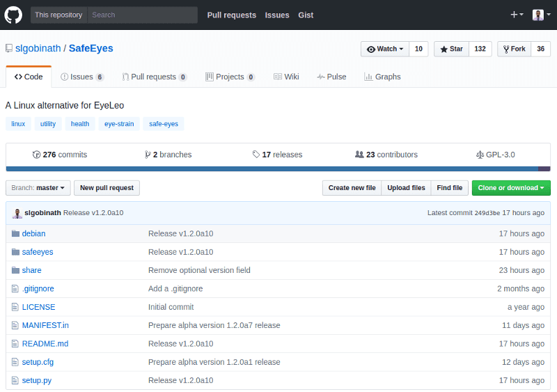Open the plus create-new dropdown
Image resolution: width=557 pixels, height=392 pixels.
click(517, 15)
